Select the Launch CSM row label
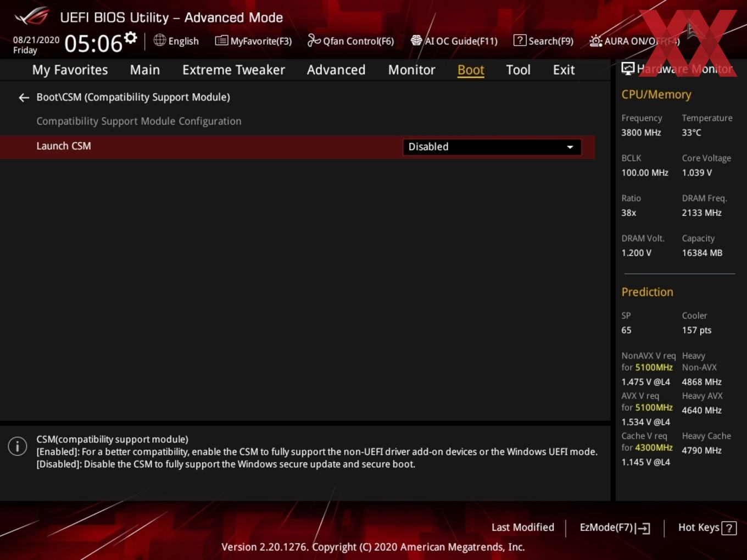 tap(64, 146)
